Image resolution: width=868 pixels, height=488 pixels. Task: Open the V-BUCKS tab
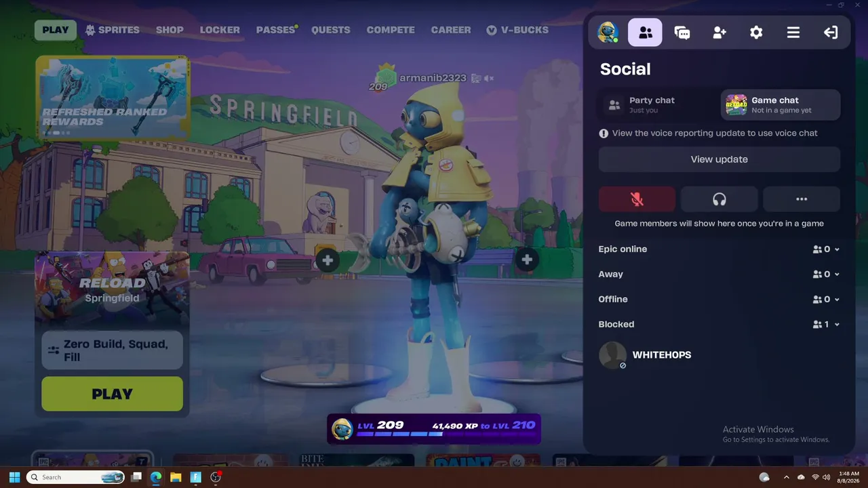(517, 30)
